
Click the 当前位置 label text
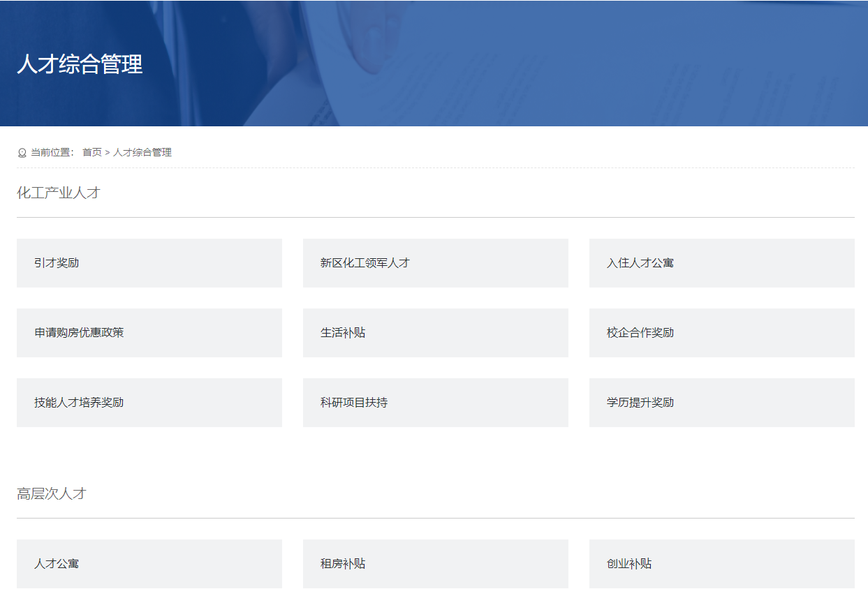(52, 152)
